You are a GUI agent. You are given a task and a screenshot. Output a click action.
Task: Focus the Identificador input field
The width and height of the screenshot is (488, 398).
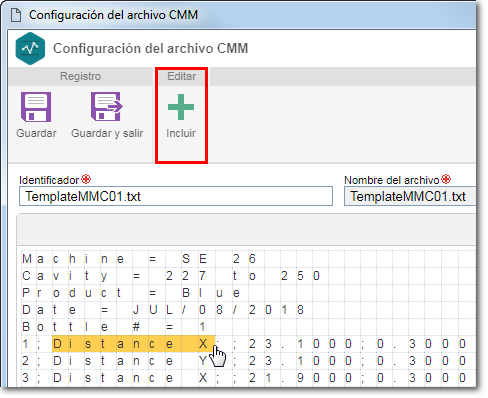coord(176,196)
